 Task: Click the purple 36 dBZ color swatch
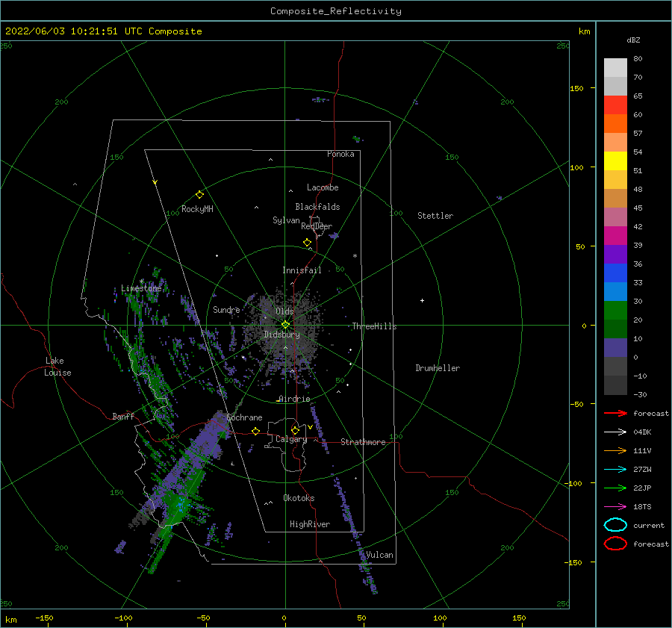[x=615, y=254]
